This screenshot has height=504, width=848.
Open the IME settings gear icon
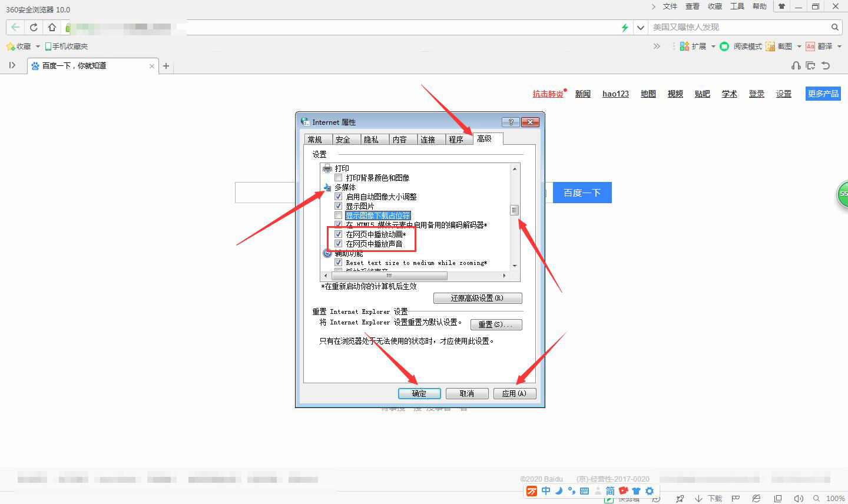(x=650, y=491)
